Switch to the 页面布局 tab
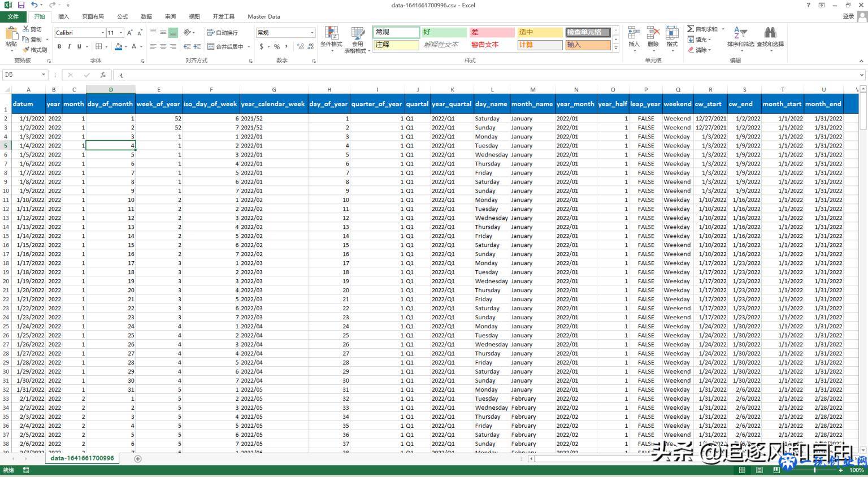This screenshot has height=477, width=868. click(93, 16)
